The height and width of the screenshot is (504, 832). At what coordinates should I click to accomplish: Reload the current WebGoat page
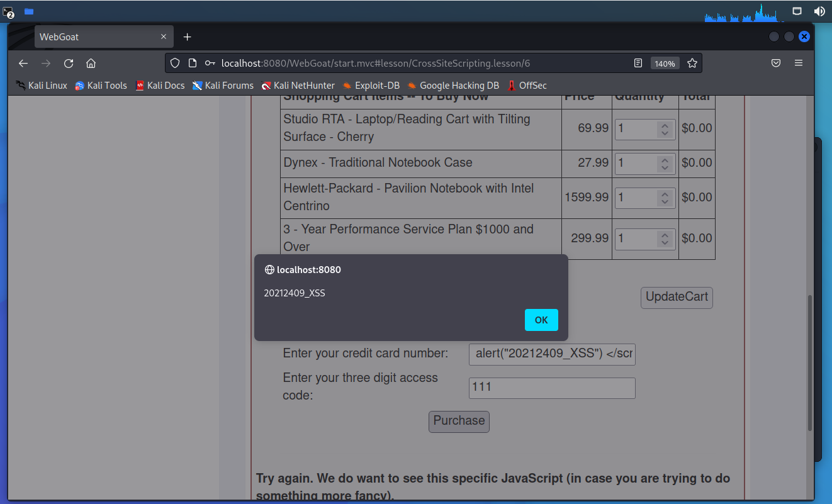click(x=69, y=63)
